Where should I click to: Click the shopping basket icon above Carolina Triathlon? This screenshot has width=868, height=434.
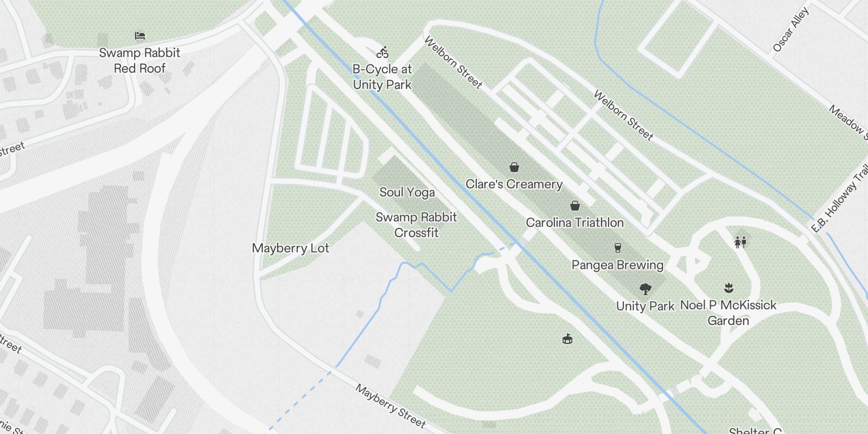[x=575, y=206]
